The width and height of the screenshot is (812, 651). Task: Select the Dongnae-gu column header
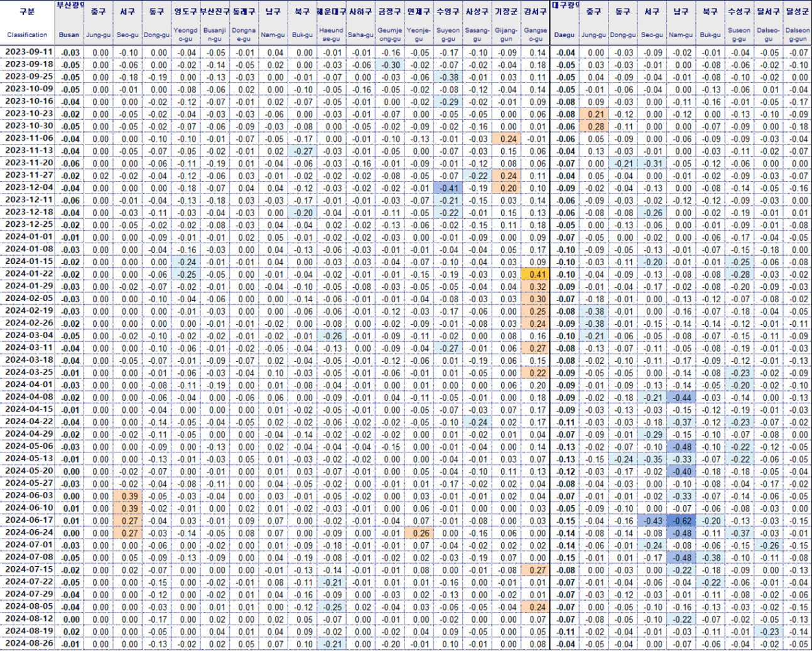244,35
